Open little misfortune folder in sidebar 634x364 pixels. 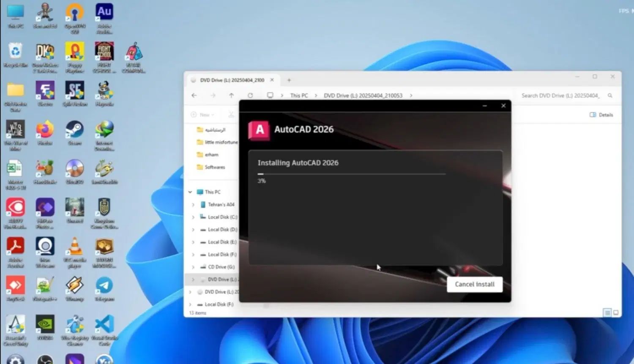point(217,142)
